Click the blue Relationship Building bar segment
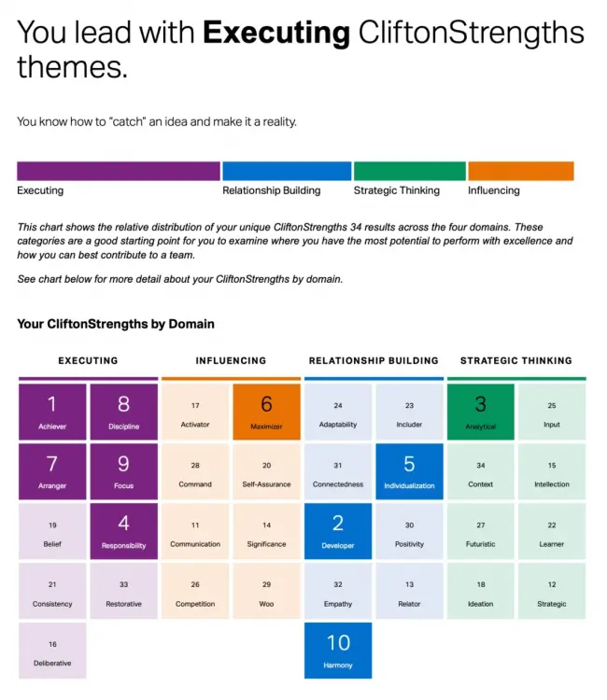 point(287,171)
